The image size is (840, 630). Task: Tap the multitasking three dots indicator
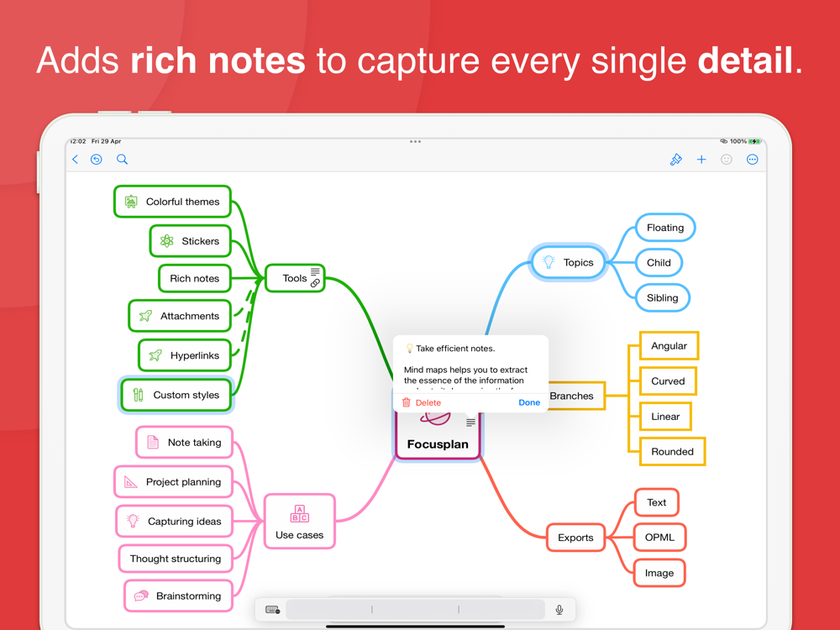(x=415, y=141)
